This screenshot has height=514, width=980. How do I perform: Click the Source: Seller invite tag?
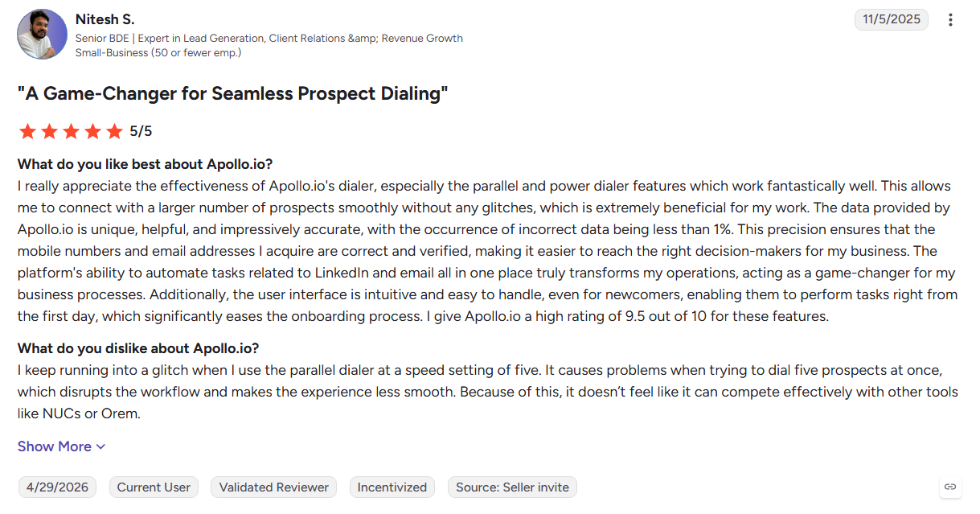[x=512, y=487]
